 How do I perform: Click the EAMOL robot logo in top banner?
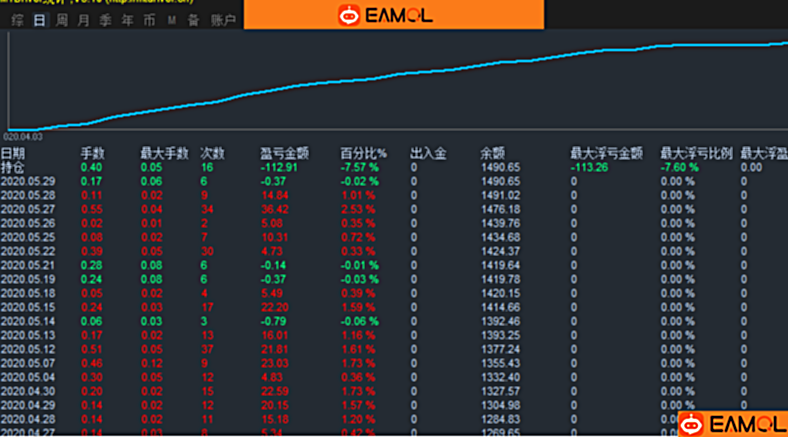pyautogui.click(x=349, y=14)
